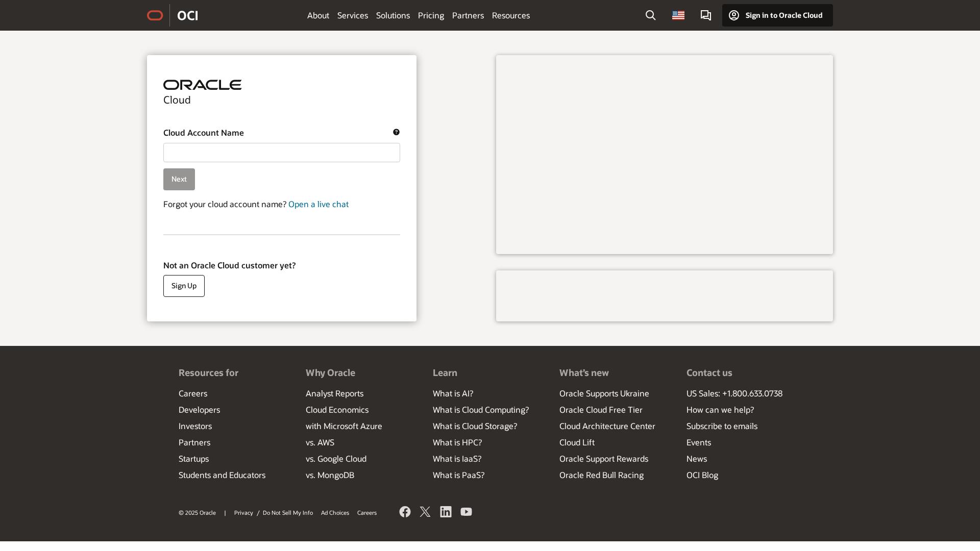
Task: Open How can we help? link
Action: click(x=720, y=410)
